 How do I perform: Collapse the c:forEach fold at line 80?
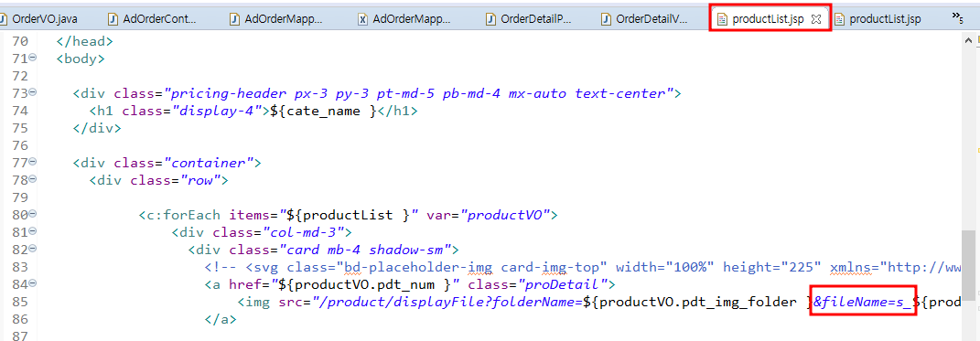tap(33, 214)
